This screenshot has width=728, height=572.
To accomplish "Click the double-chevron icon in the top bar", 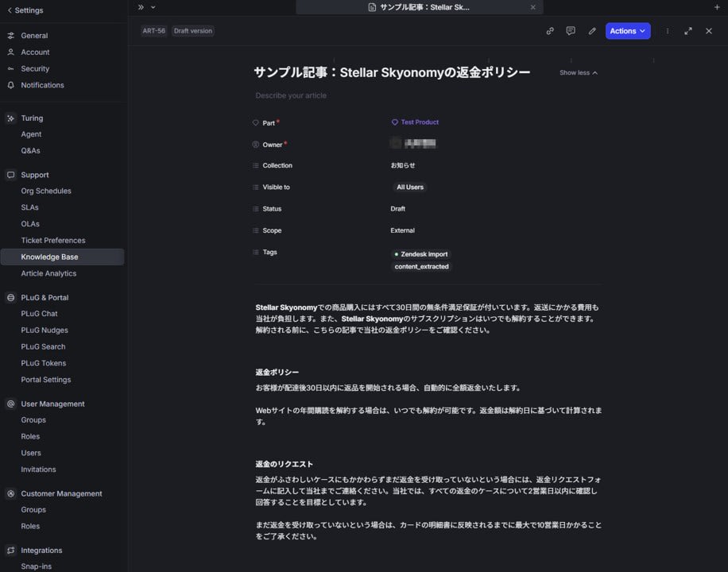I will 141,7.
